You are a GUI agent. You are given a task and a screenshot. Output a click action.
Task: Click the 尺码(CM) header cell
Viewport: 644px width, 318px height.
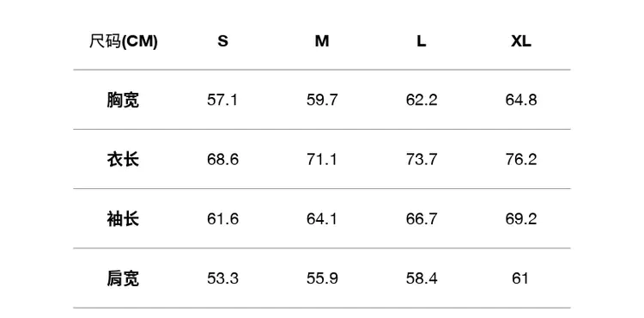point(123,41)
